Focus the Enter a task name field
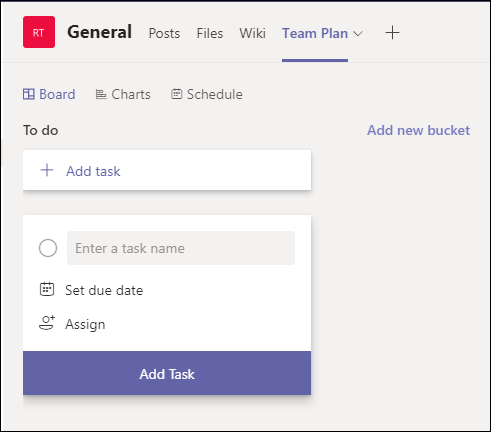Image resolution: width=491 pixels, height=432 pixels. coord(181,248)
